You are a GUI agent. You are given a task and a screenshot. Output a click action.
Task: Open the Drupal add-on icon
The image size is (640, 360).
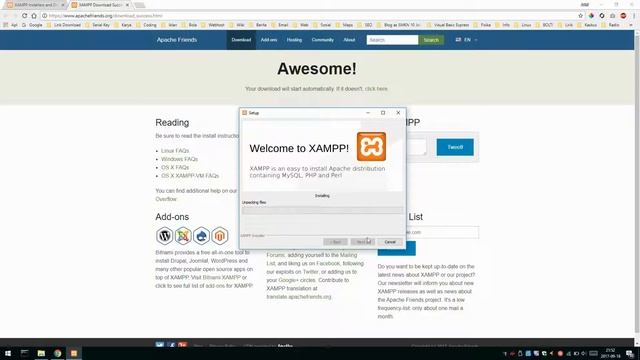(x=201, y=236)
